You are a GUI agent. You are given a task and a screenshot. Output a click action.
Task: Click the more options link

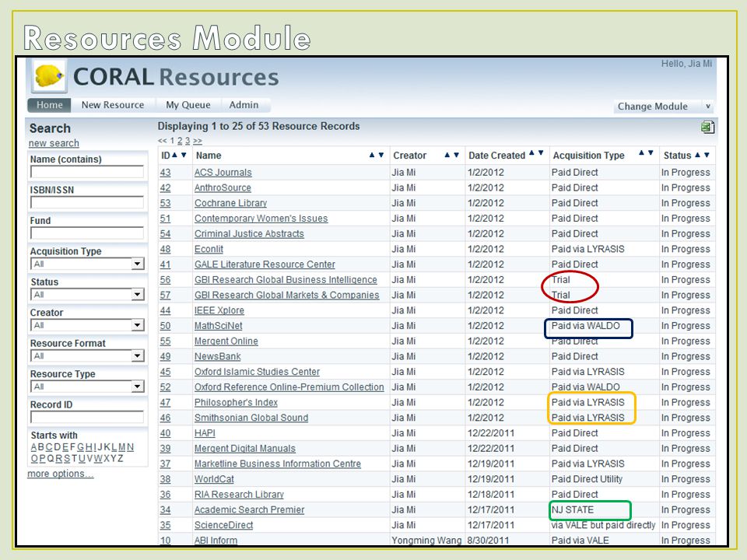click(x=61, y=474)
